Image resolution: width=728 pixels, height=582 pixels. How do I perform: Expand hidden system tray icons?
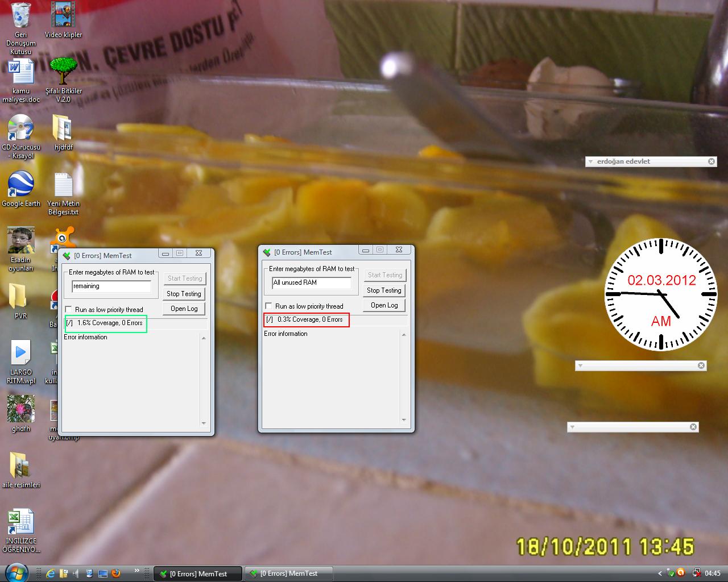(660, 574)
